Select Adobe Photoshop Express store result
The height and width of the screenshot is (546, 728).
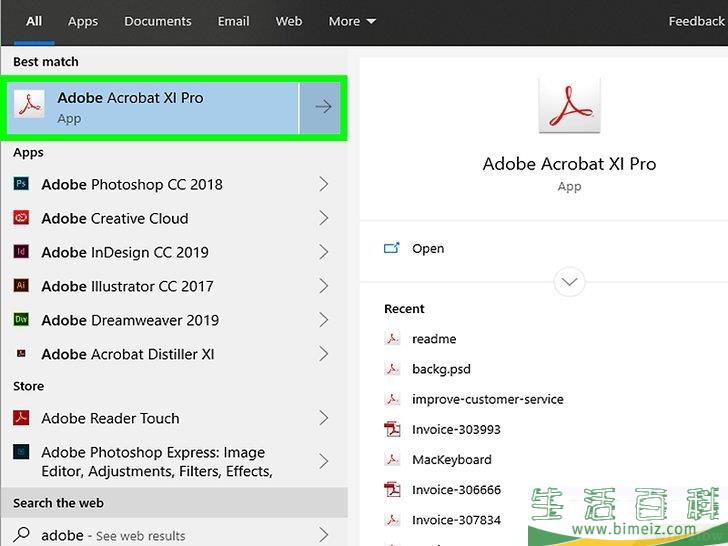tap(174, 461)
